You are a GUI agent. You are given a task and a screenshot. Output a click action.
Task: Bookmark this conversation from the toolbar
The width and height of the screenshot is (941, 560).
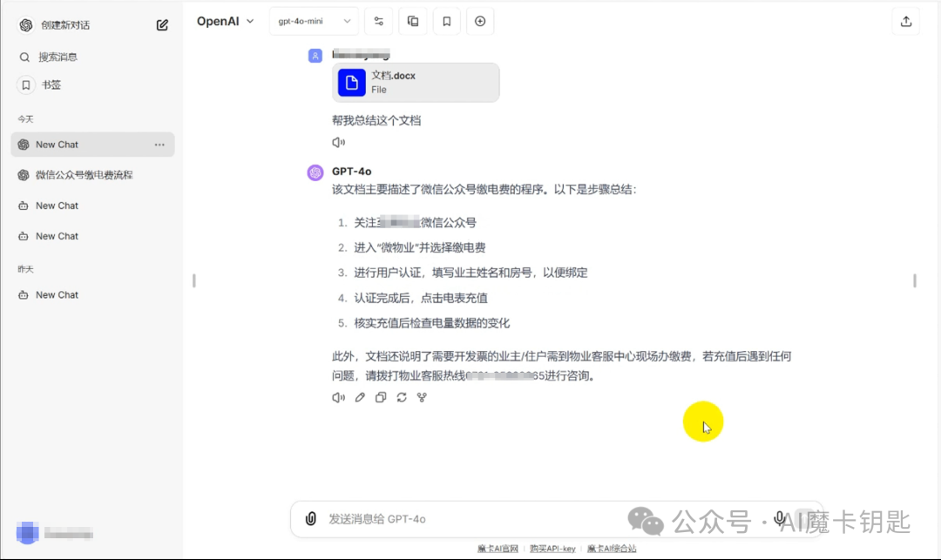click(x=446, y=21)
